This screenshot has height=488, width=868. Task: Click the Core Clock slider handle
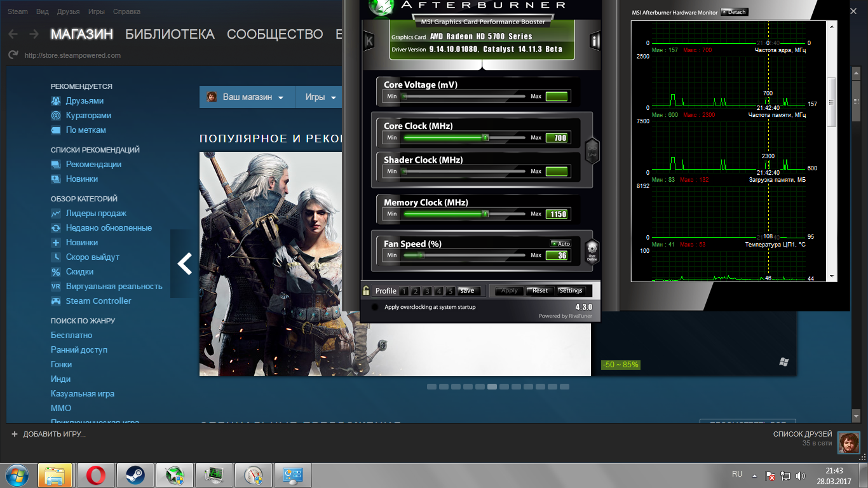click(x=485, y=138)
